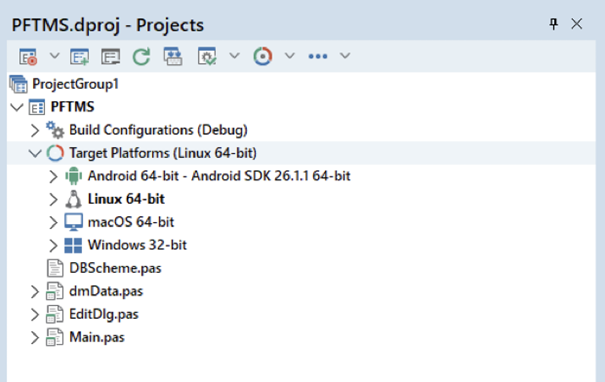This screenshot has width=605, height=382.
Task: Open dropdown next to first toolbar icon
Action: pyautogui.click(x=54, y=56)
